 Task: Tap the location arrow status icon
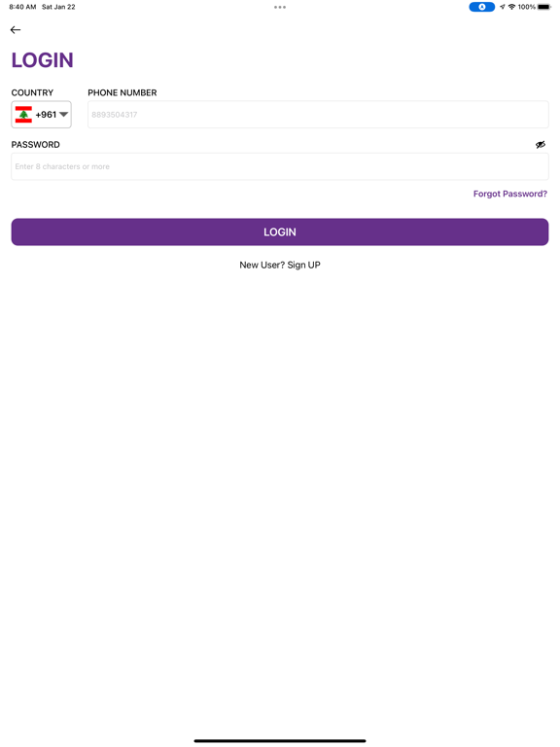pyautogui.click(x=502, y=7)
